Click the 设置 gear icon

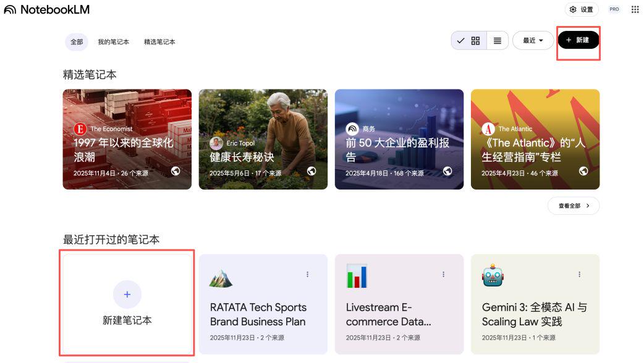pos(572,9)
